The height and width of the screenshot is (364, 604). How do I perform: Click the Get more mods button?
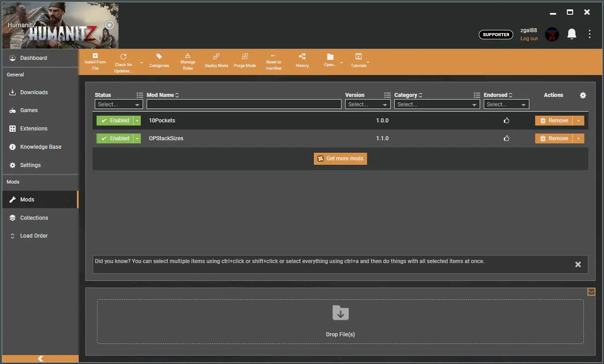click(x=340, y=159)
